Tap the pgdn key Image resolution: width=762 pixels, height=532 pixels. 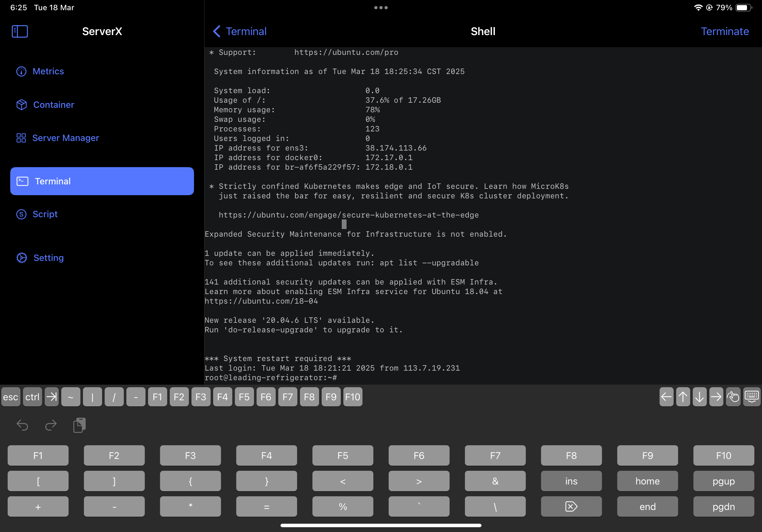[723, 506]
